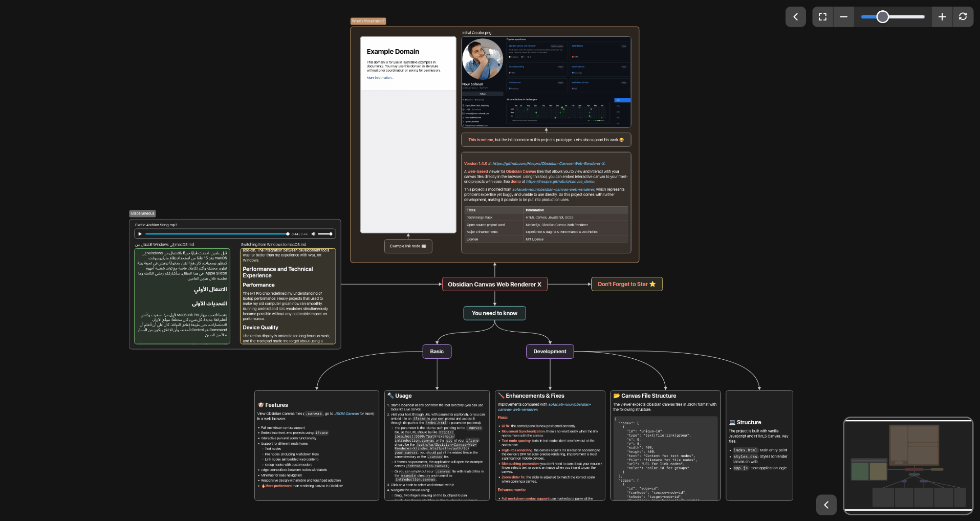
Task: Select the Don't Forget to Star node
Action: click(x=626, y=284)
